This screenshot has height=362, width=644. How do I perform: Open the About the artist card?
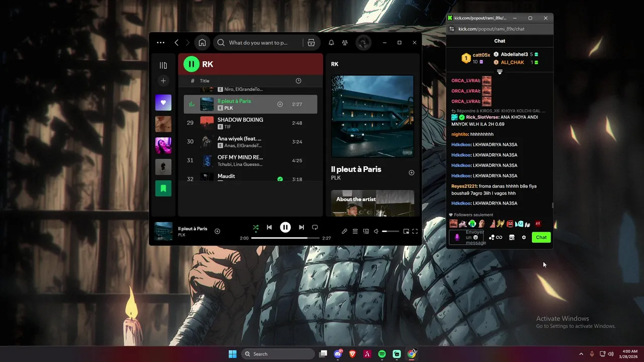[373, 203]
